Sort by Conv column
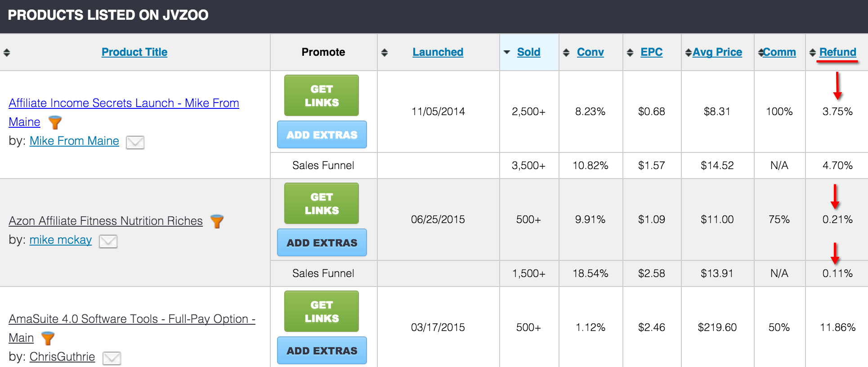 tap(591, 52)
